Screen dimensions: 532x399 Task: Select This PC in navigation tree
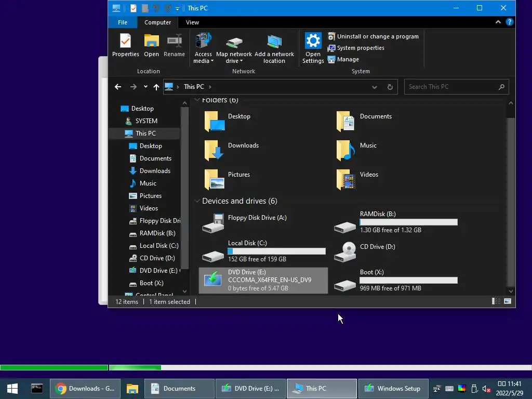(x=145, y=134)
